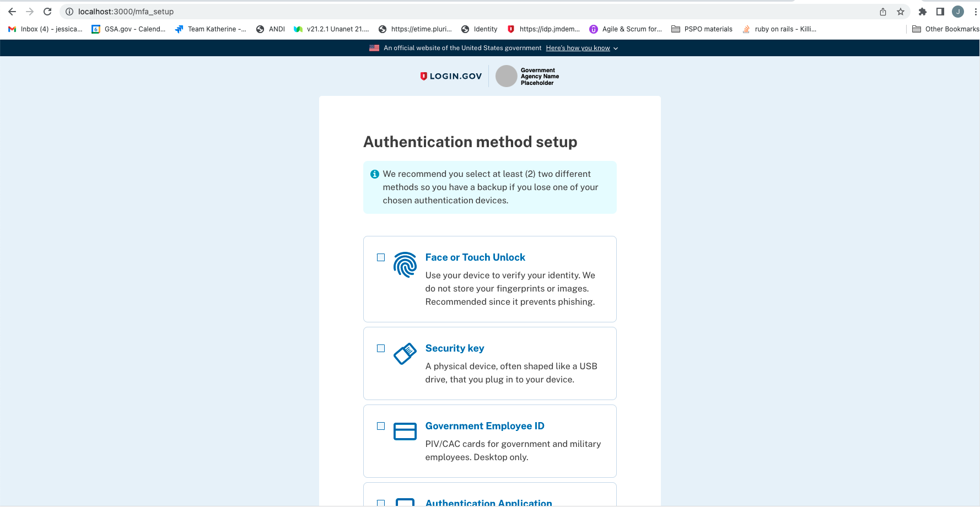
Task: Open the Identity bookmark
Action: 479,29
